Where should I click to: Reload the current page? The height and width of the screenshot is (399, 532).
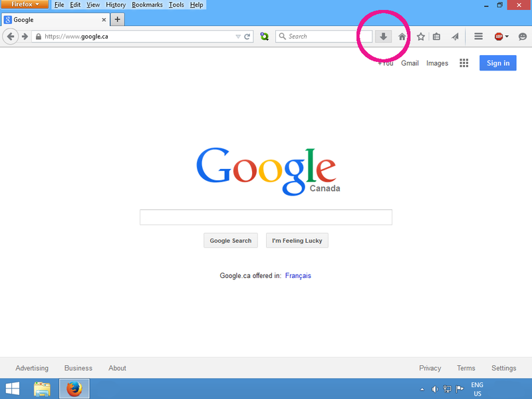point(247,37)
